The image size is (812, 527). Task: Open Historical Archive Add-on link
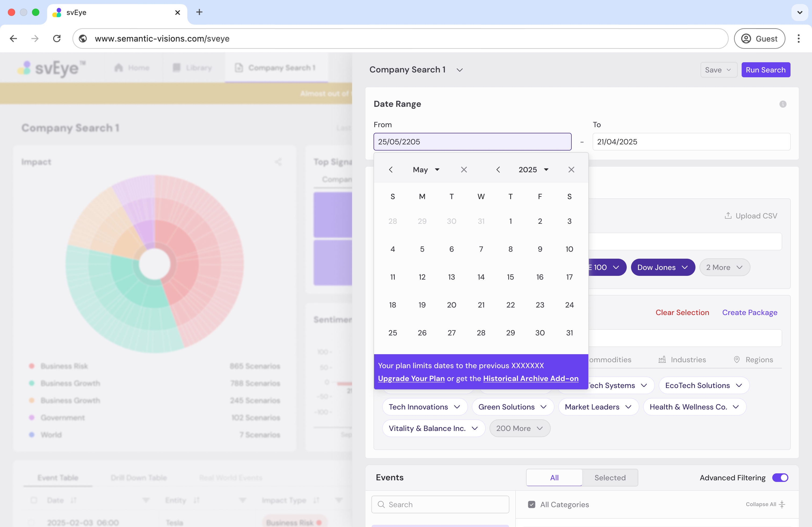531,378
